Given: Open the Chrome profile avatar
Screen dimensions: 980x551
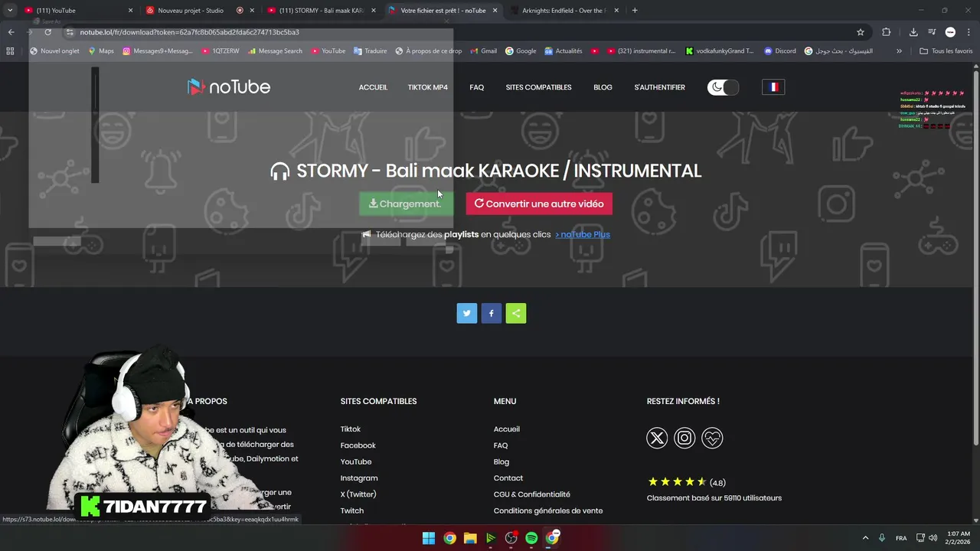Looking at the screenshot, I should click(x=950, y=32).
